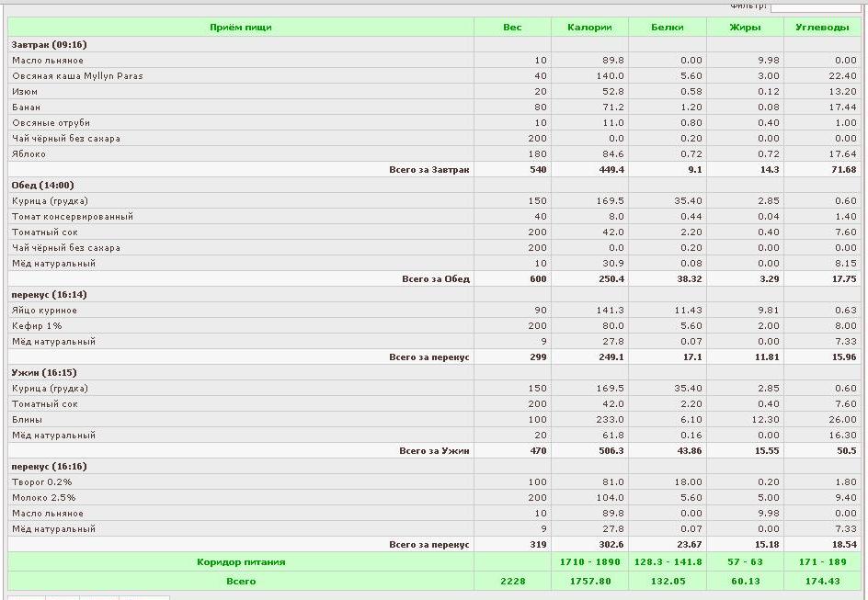Click the Всего за Завтрак total label
The height and width of the screenshot is (600, 868).
pyautogui.click(x=429, y=170)
